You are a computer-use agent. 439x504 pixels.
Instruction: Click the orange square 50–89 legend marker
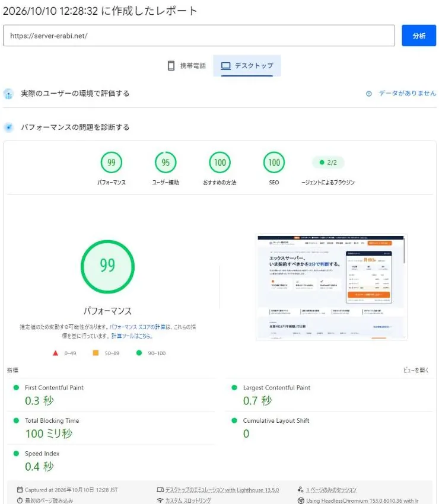(x=96, y=353)
